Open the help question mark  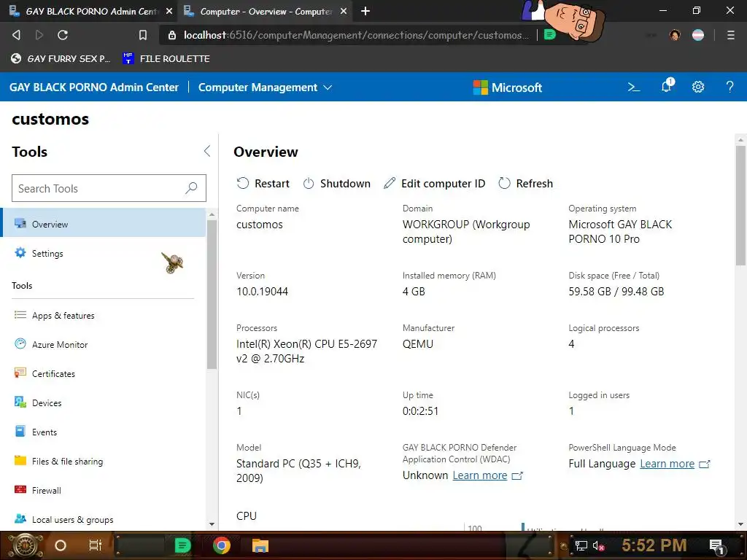point(729,87)
